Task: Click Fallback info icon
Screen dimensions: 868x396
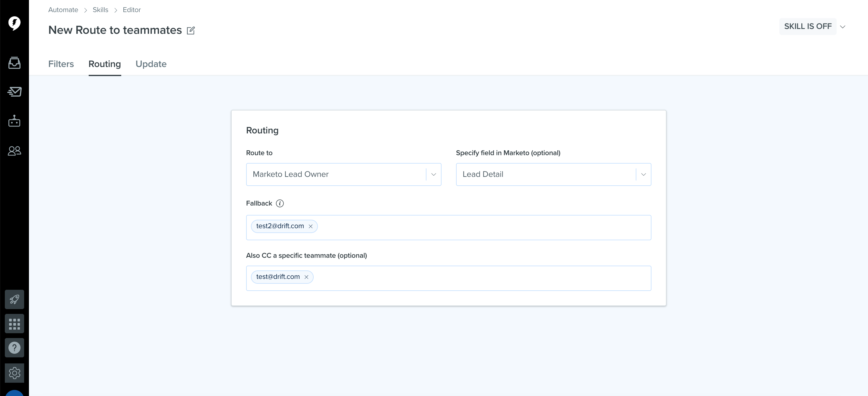Action: pyautogui.click(x=280, y=203)
